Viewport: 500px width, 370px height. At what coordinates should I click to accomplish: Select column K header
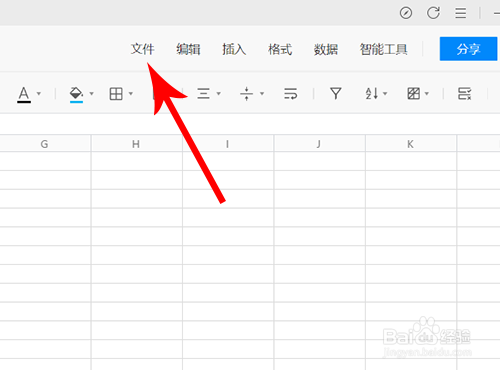pyautogui.click(x=411, y=144)
